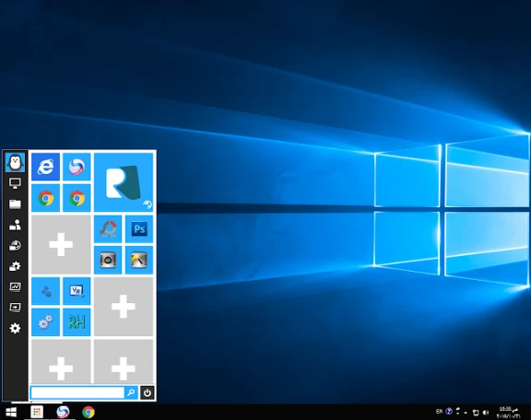This screenshot has width=531, height=420.
Task: Show hidden tray icons arrow
Action: tap(466, 413)
